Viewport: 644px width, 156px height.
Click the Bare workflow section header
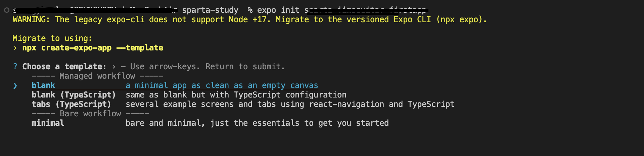[90, 114]
